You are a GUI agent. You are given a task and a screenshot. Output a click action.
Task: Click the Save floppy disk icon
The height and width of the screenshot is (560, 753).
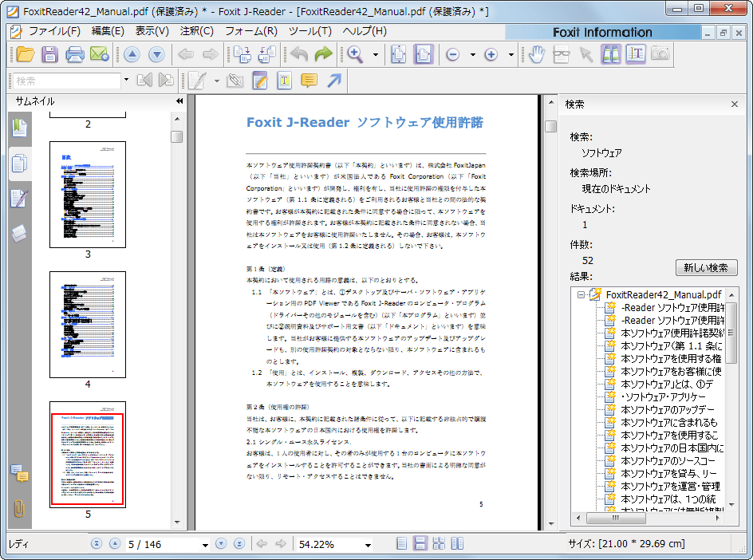50,54
